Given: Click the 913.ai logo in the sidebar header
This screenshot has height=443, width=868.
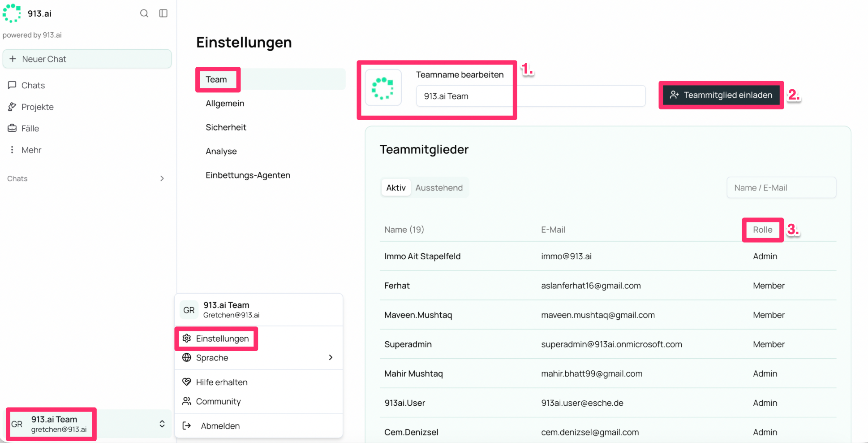Looking at the screenshot, I should 12,13.
